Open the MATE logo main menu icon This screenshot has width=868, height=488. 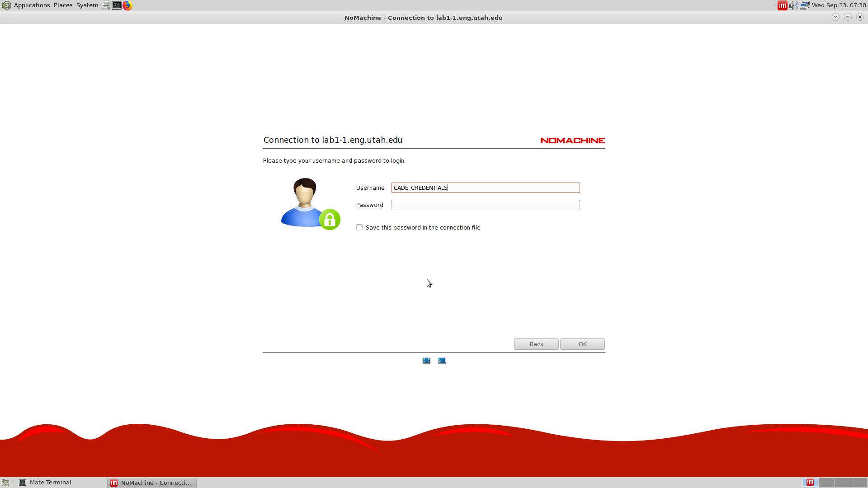click(x=6, y=5)
